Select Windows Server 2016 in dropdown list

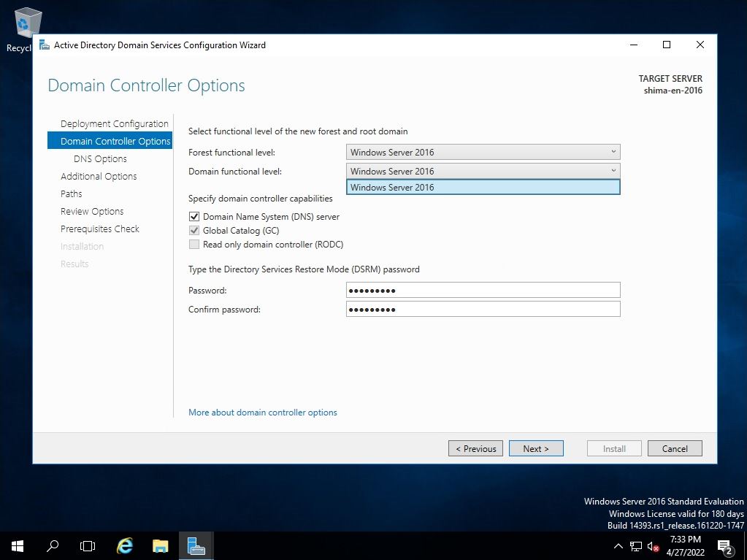483,187
